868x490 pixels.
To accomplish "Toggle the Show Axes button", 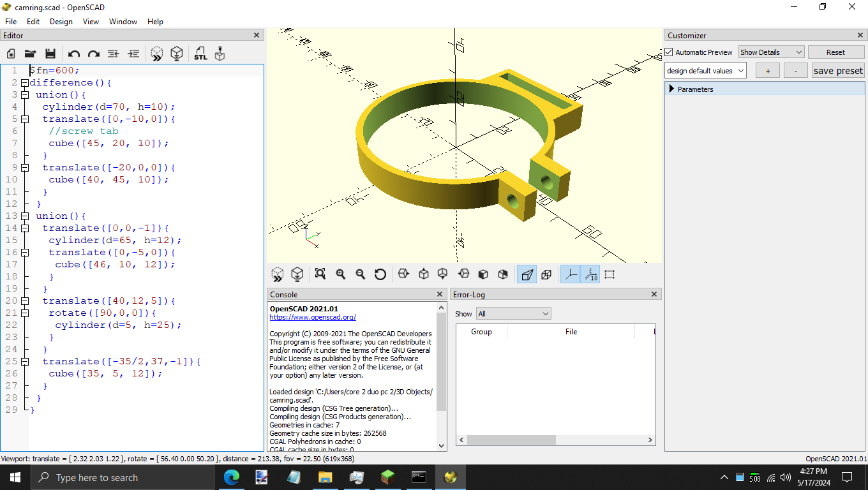I will (571, 274).
